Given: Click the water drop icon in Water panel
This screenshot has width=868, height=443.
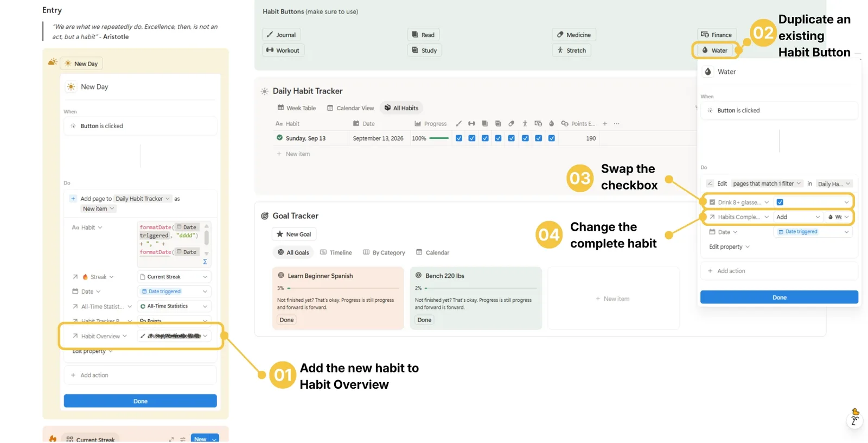Looking at the screenshot, I should [708, 72].
